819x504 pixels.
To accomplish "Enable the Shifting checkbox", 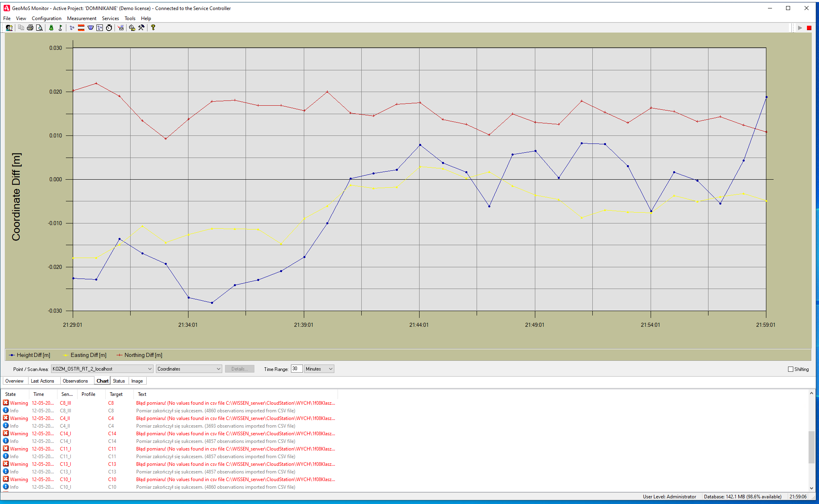I will [x=790, y=369].
